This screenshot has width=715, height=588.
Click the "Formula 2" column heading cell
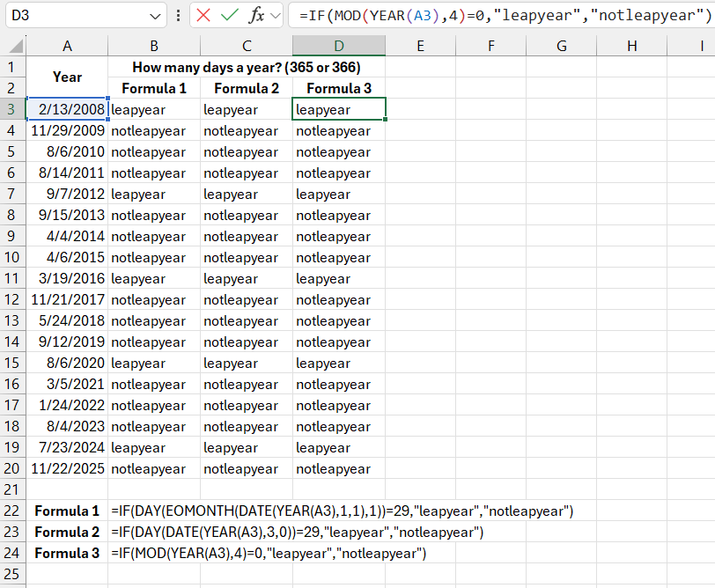coord(247,88)
